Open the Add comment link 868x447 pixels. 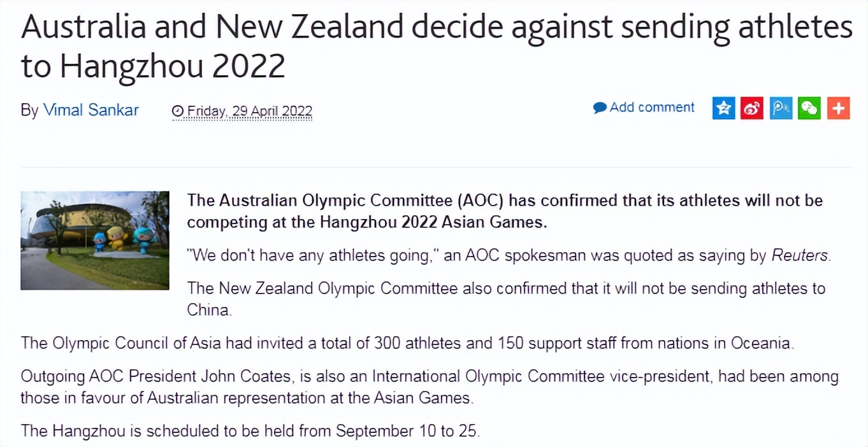(651, 108)
